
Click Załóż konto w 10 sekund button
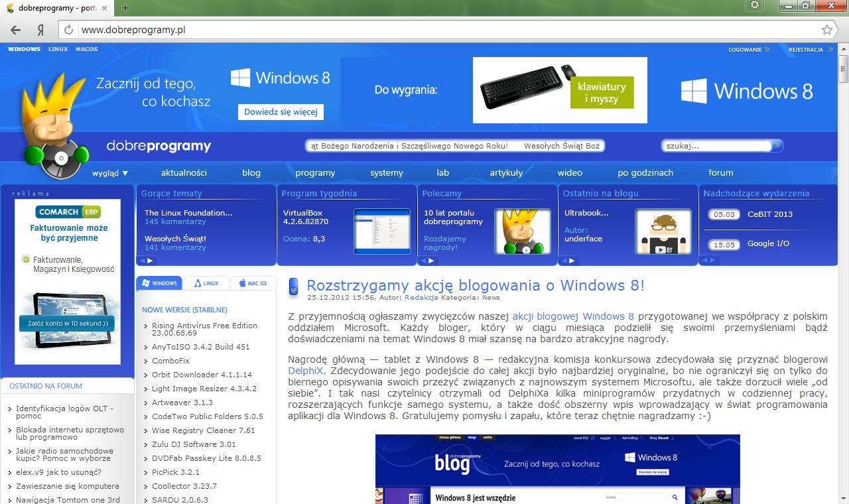click(x=66, y=324)
